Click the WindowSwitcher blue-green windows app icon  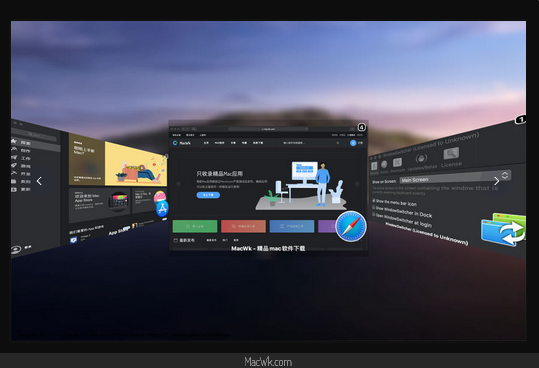coord(503,229)
